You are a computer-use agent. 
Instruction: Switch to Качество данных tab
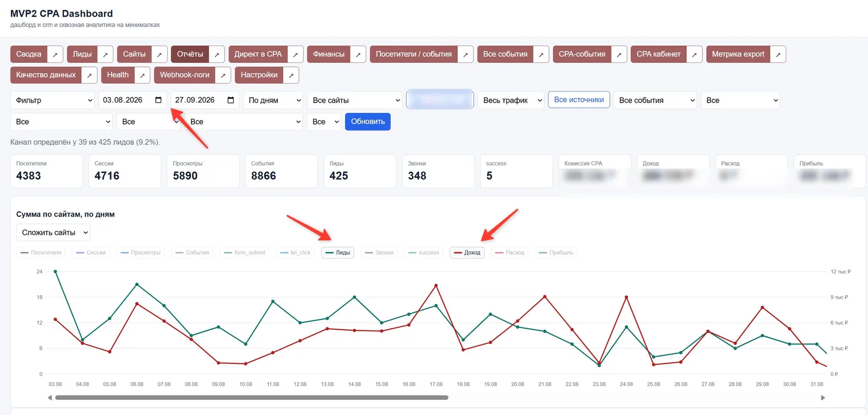click(46, 75)
